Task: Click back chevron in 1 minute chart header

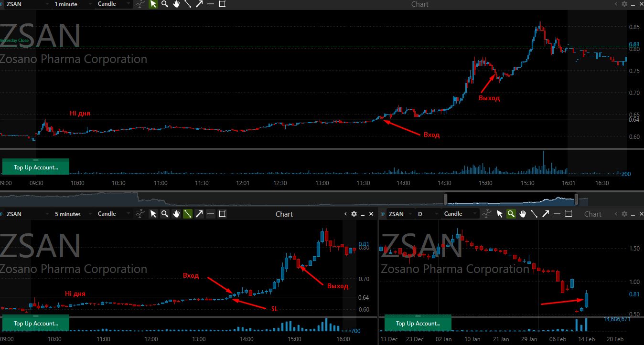Action: tap(616, 4)
